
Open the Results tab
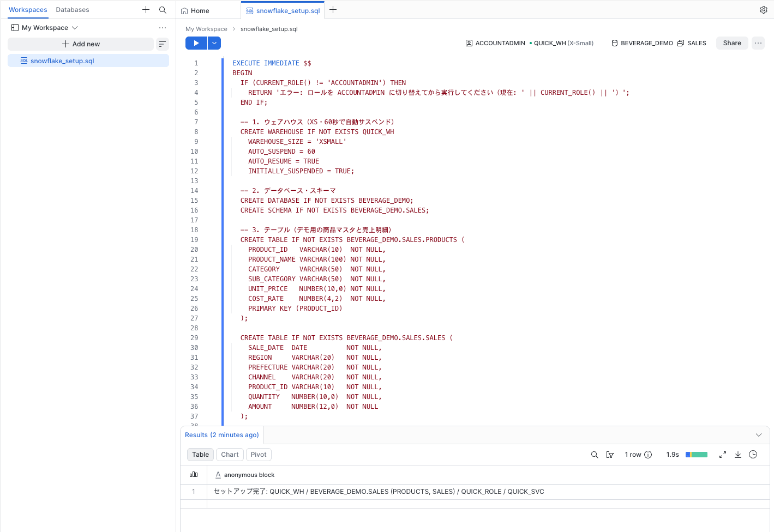coord(222,435)
